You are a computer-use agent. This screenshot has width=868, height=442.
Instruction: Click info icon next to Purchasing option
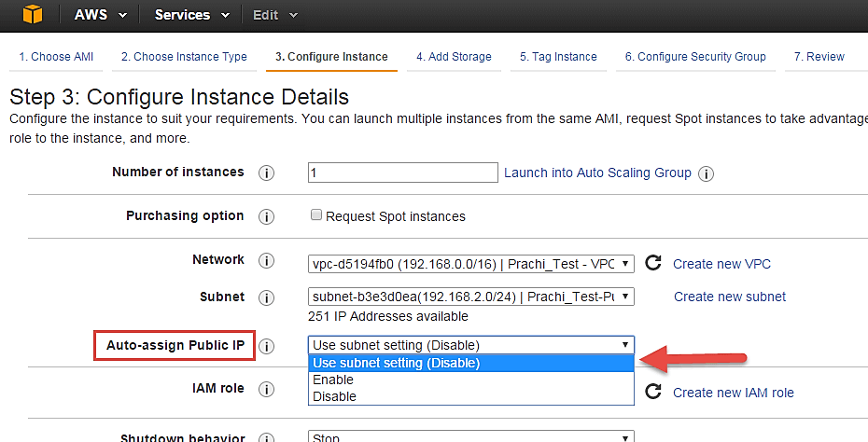tap(266, 216)
